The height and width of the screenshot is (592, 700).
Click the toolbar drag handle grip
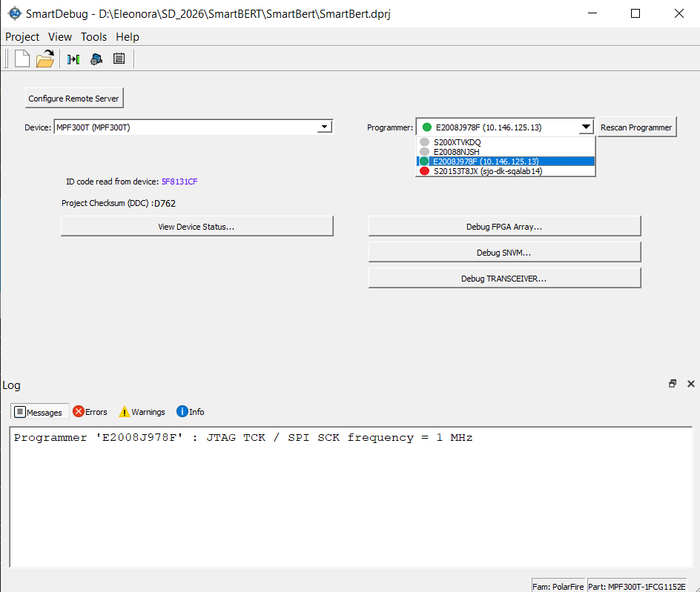(x=6, y=59)
